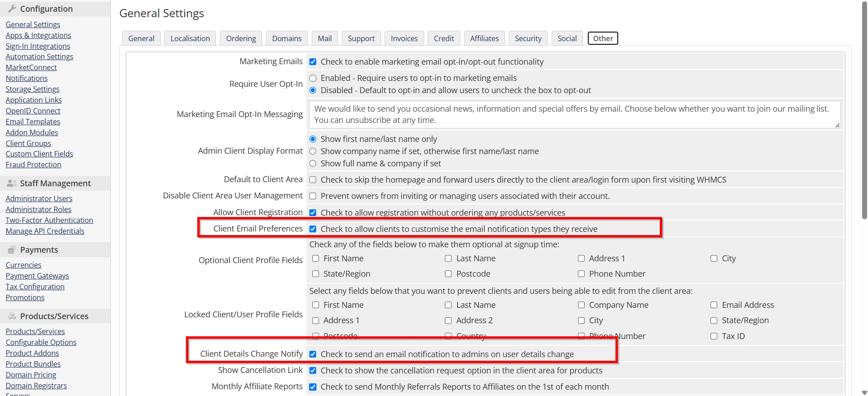This screenshot has width=868, height=396.
Task: Select the Other tab
Action: click(603, 38)
